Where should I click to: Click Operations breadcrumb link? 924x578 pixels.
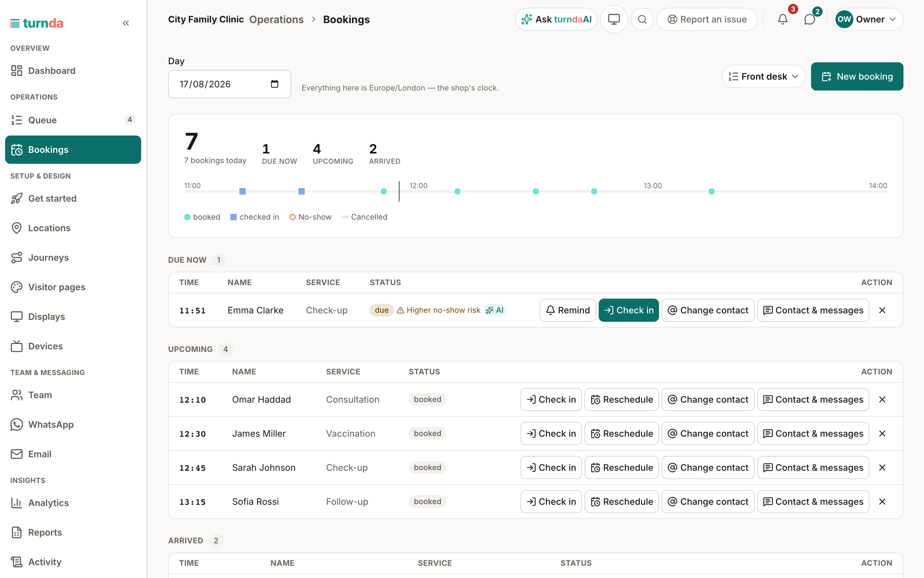pos(277,20)
